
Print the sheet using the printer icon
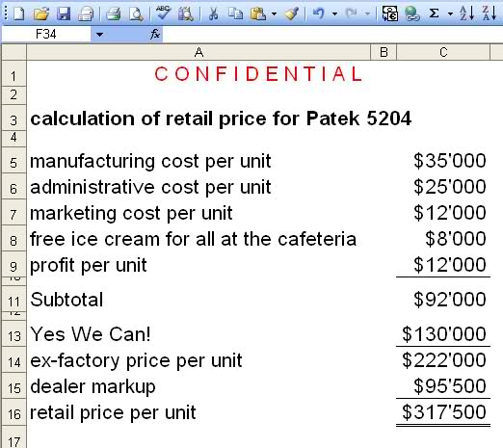[x=113, y=13]
